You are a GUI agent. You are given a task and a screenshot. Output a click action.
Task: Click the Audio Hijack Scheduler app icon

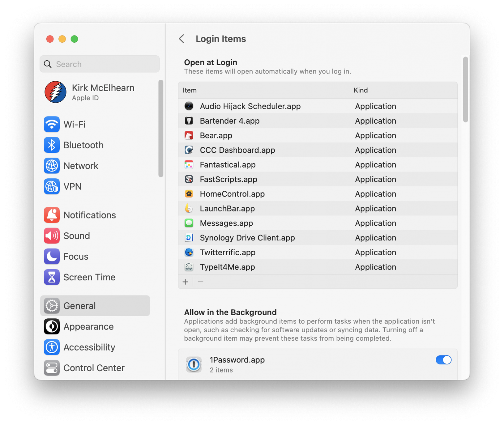(x=189, y=106)
